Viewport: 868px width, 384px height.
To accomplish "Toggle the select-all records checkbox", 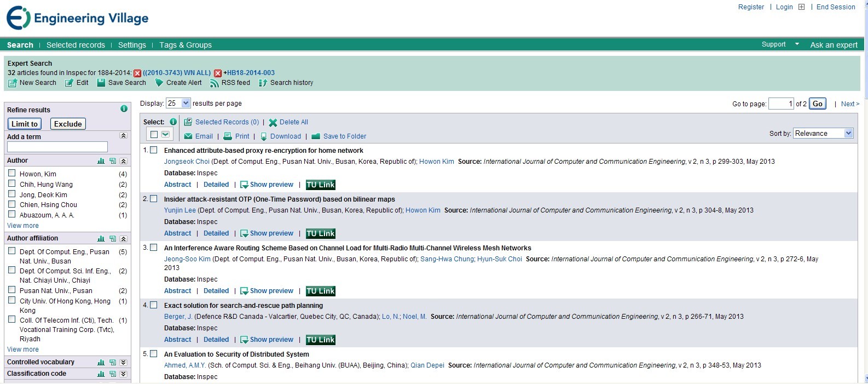I will click(154, 134).
